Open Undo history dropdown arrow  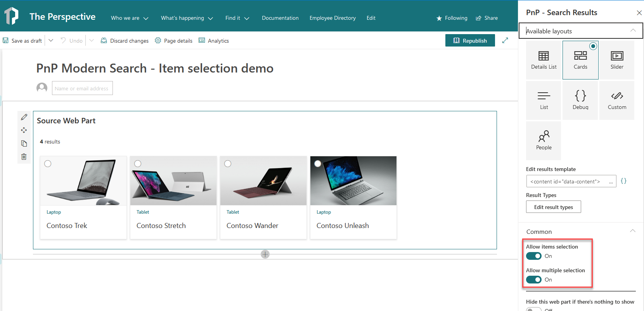tap(92, 40)
